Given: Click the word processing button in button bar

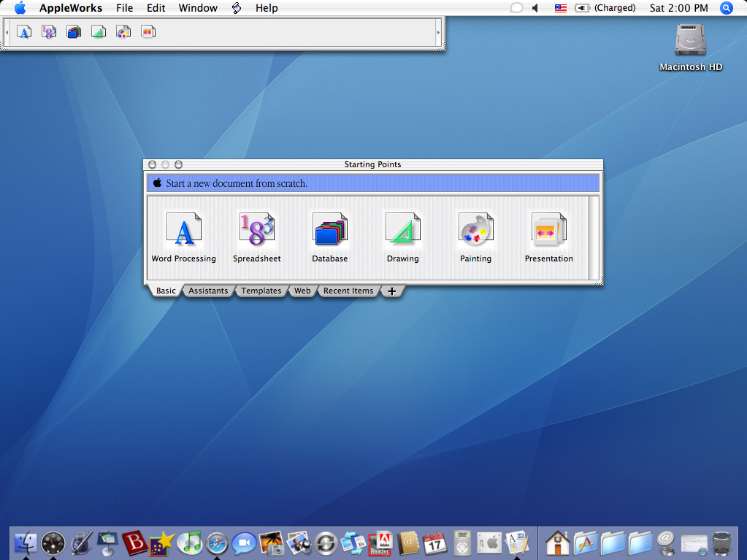Looking at the screenshot, I should point(24,32).
